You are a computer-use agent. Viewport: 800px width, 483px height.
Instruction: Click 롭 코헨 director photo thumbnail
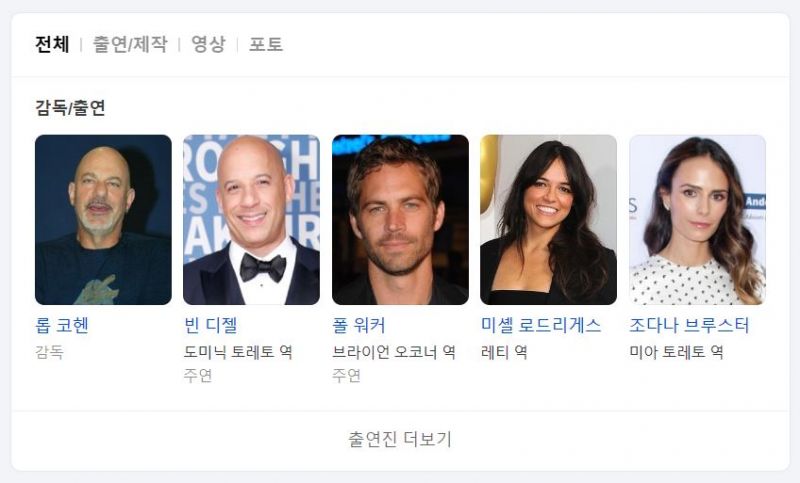click(x=103, y=220)
